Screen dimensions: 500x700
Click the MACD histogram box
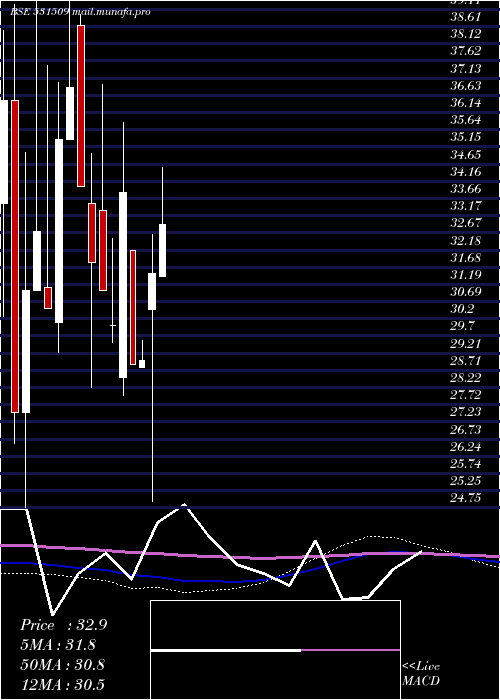tap(275, 650)
